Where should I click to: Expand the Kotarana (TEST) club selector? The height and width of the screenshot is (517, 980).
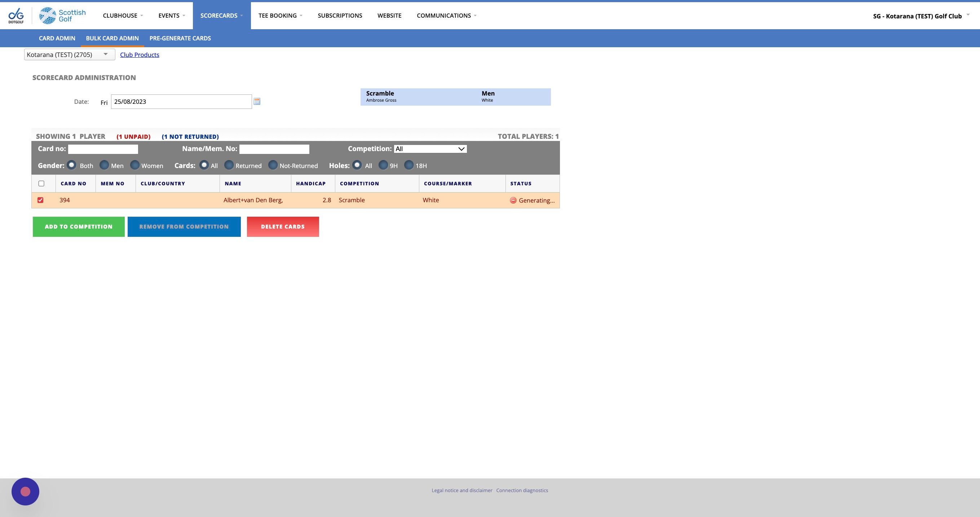pyautogui.click(x=69, y=54)
